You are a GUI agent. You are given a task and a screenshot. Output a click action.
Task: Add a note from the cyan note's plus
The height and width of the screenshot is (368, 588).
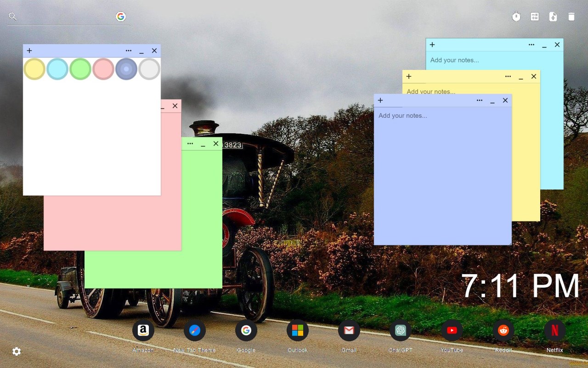point(432,45)
